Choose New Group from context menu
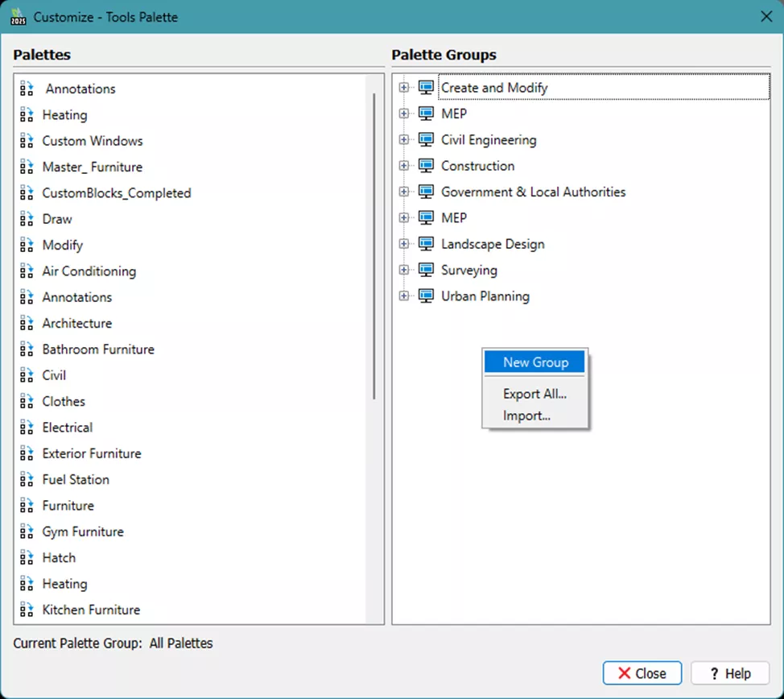This screenshot has width=784, height=699. [535, 362]
